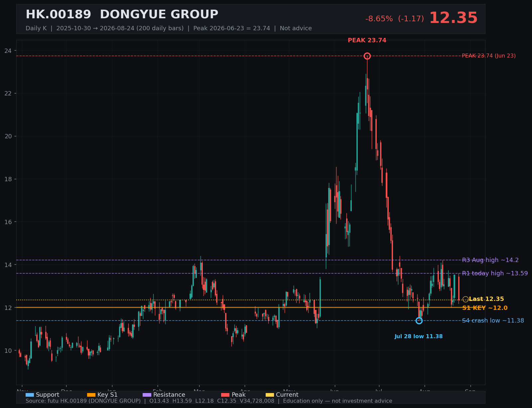Click the y-axis tick label 10
This screenshot has height=408, width=532.
(8, 350)
